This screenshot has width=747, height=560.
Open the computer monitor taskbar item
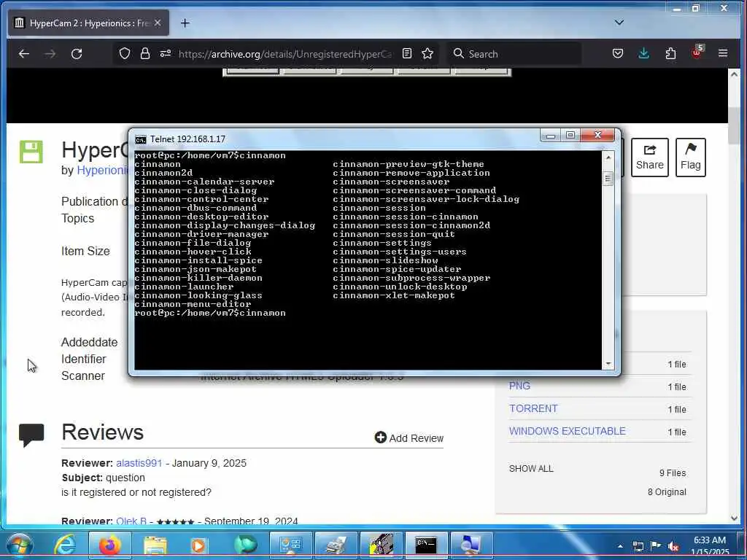471,545
